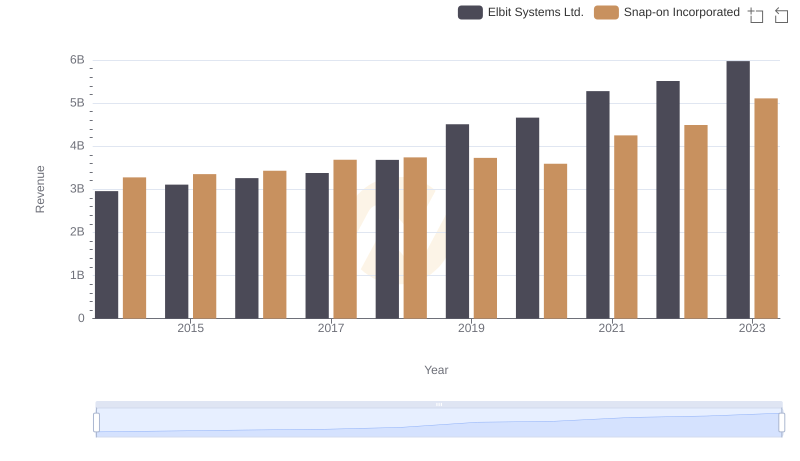Viewport: 800px width, 461px height.
Task: Click the Elbit Systems bar for 2021
Action: 598,205
